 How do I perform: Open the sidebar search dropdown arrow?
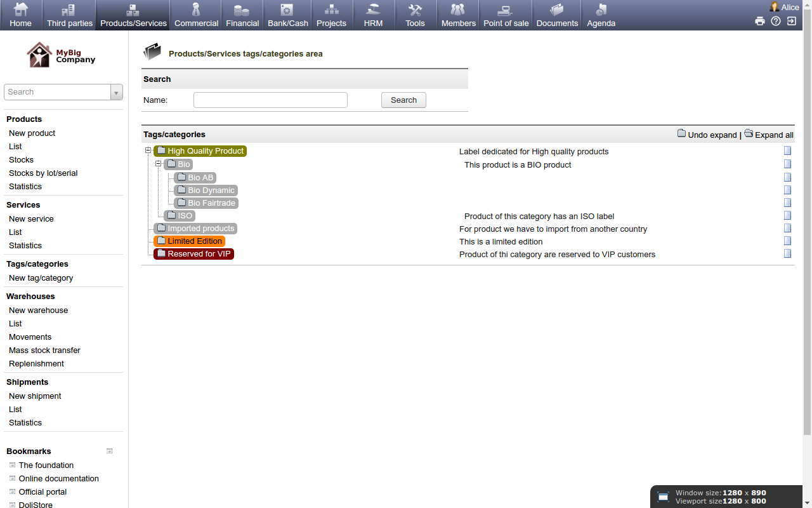tap(117, 93)
